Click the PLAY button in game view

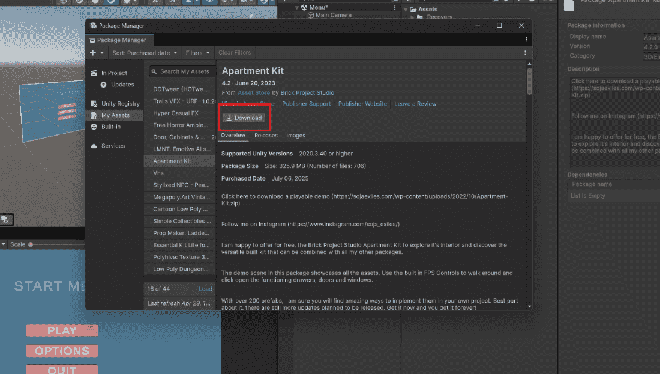tap(62, 331)
